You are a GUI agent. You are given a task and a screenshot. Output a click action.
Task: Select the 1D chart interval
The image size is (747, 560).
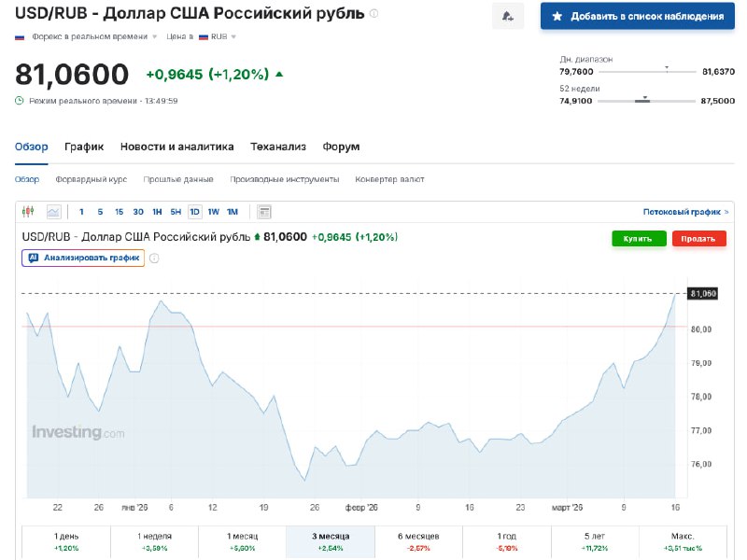click(x=194, y=212)
